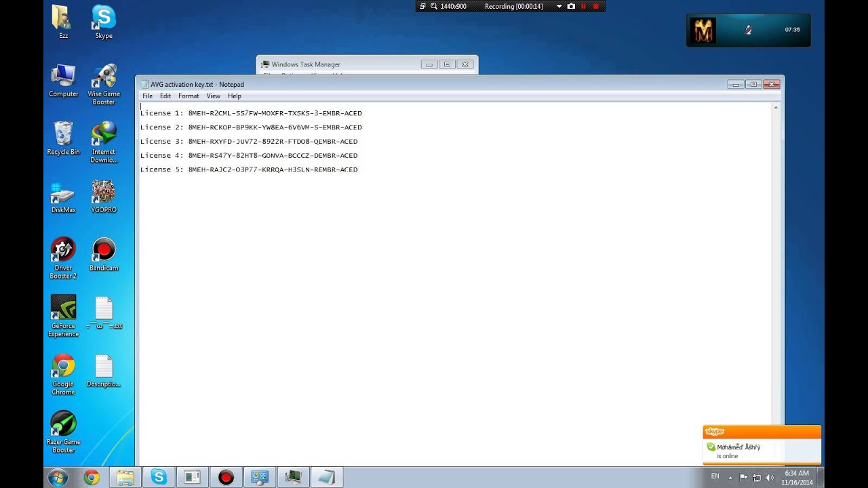Minimize the Task Manager window
This screenshot has height=488, width=868.
coord(429,64)
